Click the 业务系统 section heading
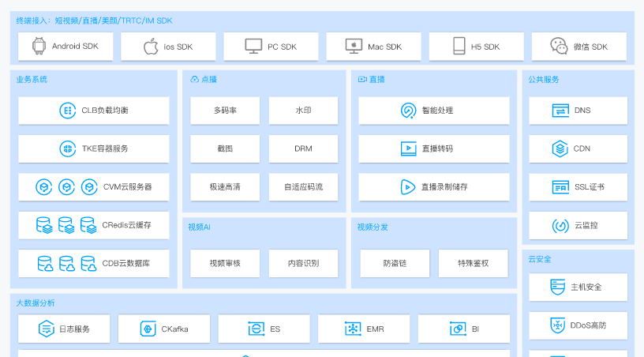644x357 pixels. [32, 79]
